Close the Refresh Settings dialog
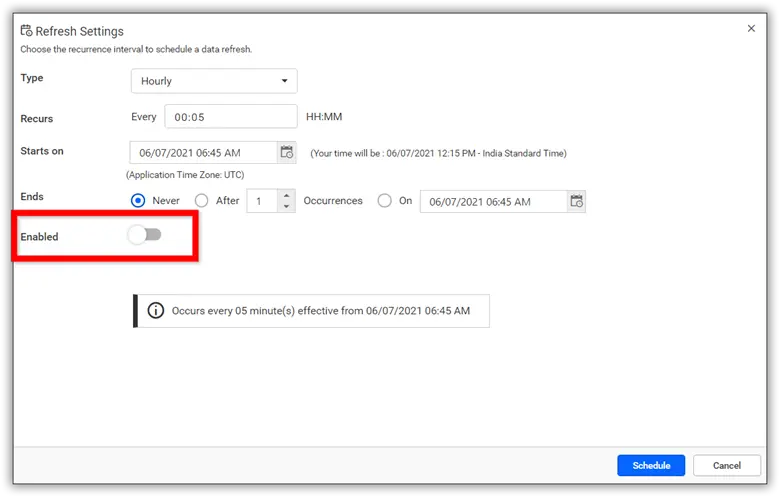Viewport: 780px width, 497px height. pos(751,28)
